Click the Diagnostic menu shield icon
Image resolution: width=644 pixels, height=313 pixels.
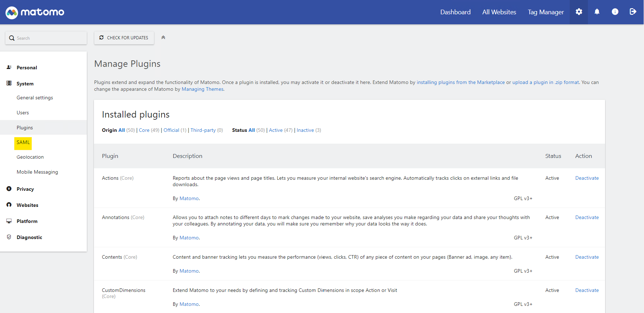pos(9,237)
